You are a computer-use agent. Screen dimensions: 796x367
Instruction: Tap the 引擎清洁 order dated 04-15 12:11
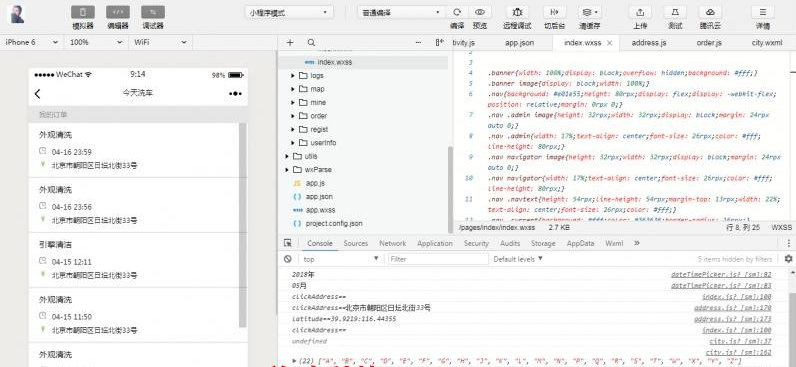[x=134, y=260]
